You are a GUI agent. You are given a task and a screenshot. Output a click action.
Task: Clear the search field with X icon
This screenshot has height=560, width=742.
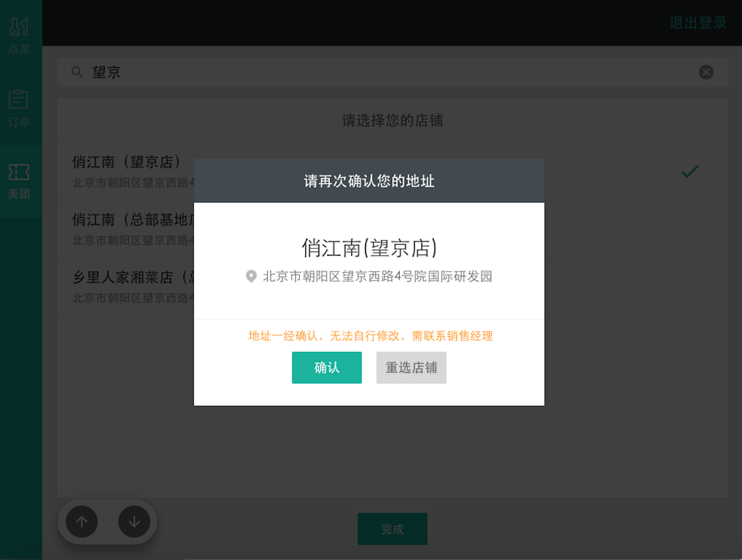(706, 72)
